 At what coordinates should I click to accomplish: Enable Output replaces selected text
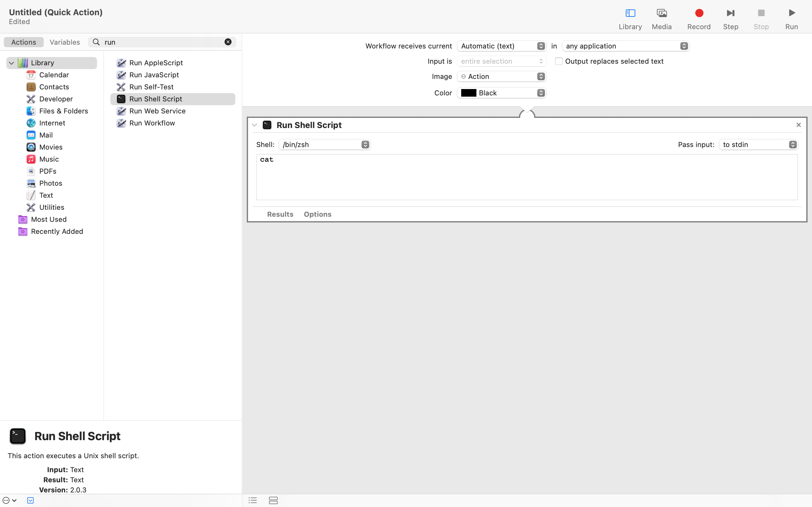[x=559, y=61]
